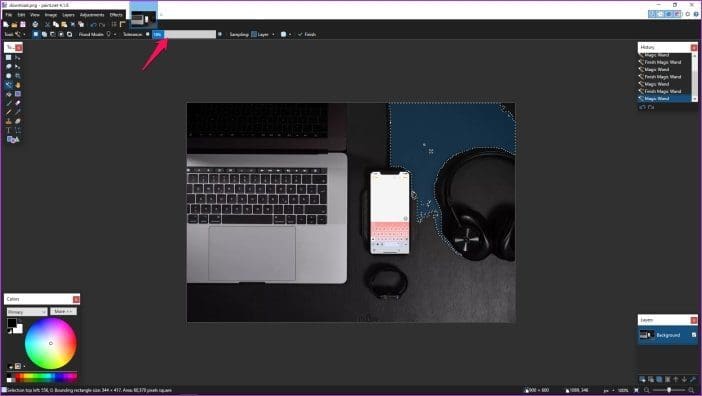
Task: Toggle the Tools window button top-right
Action: click(x=652, y=14)
